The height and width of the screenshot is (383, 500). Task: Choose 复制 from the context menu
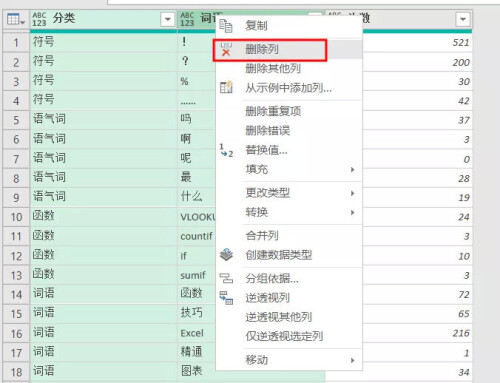256,26
